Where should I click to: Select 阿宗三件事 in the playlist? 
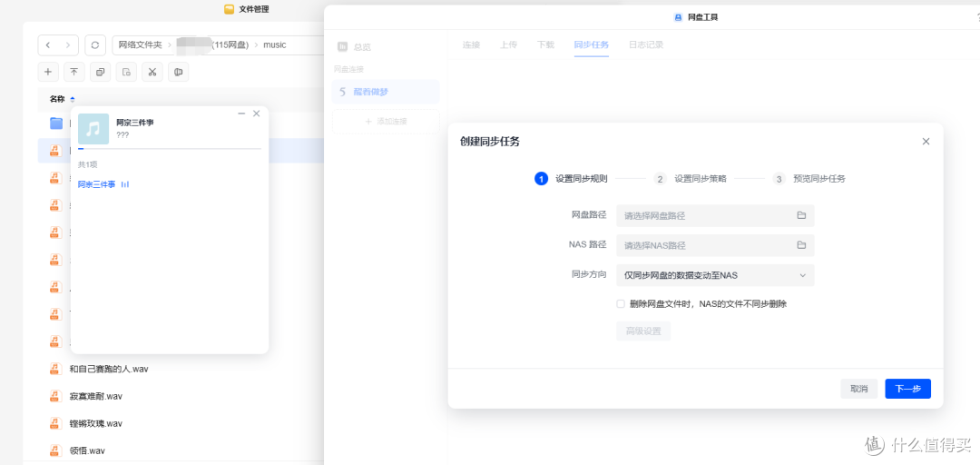[96, 184]
